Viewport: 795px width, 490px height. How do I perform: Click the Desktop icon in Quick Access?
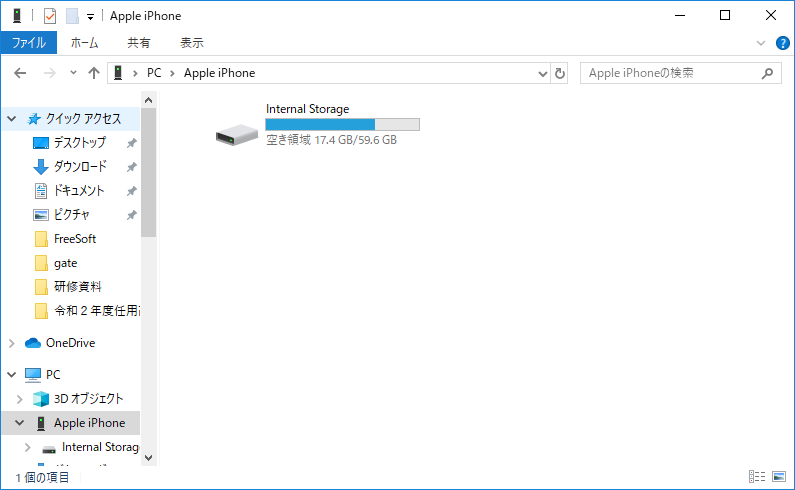click(41, 143)
